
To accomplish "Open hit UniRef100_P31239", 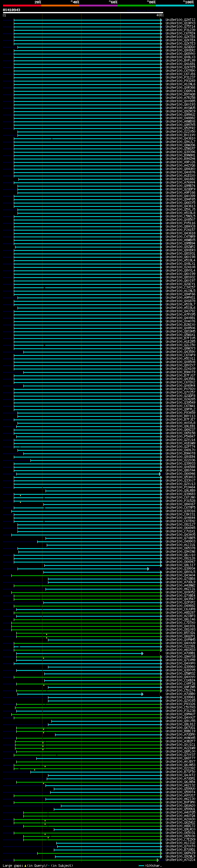I will click(180, 30).
